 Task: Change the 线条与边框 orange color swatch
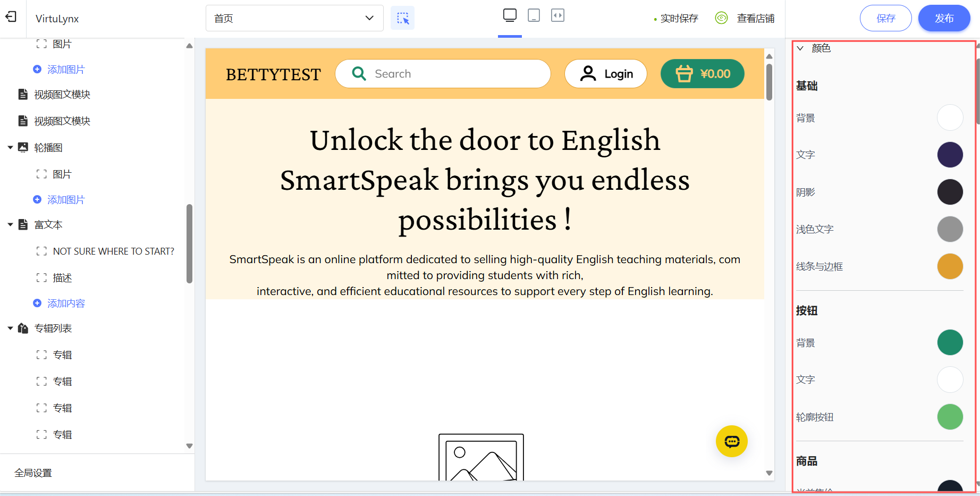coord(950,266)
